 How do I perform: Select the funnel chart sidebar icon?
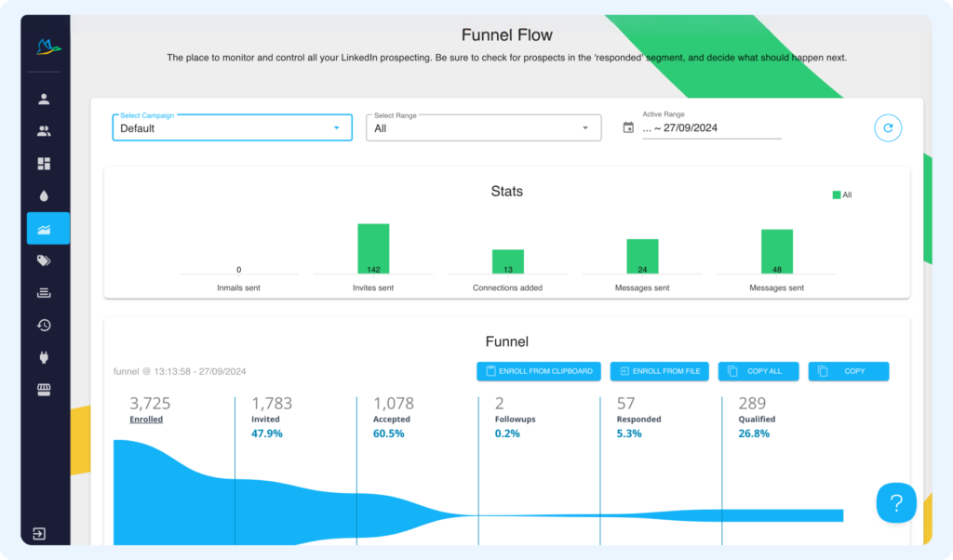point(48,229)
